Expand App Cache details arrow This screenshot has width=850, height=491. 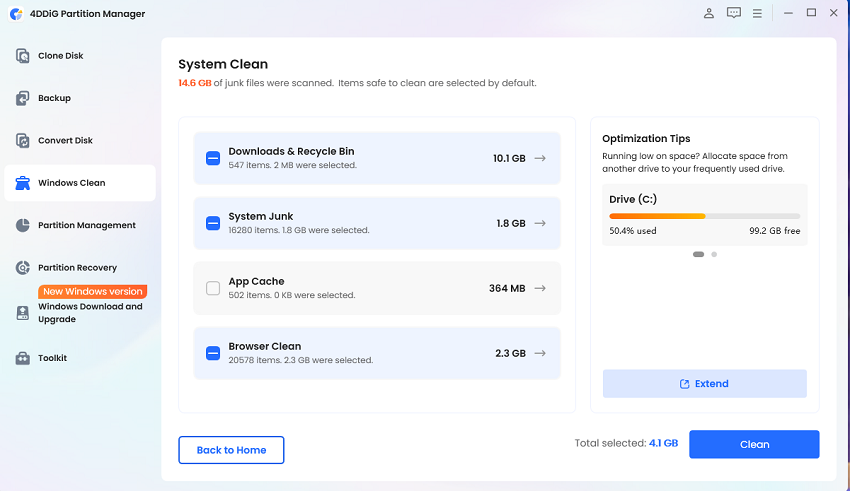tap(540, 288)
